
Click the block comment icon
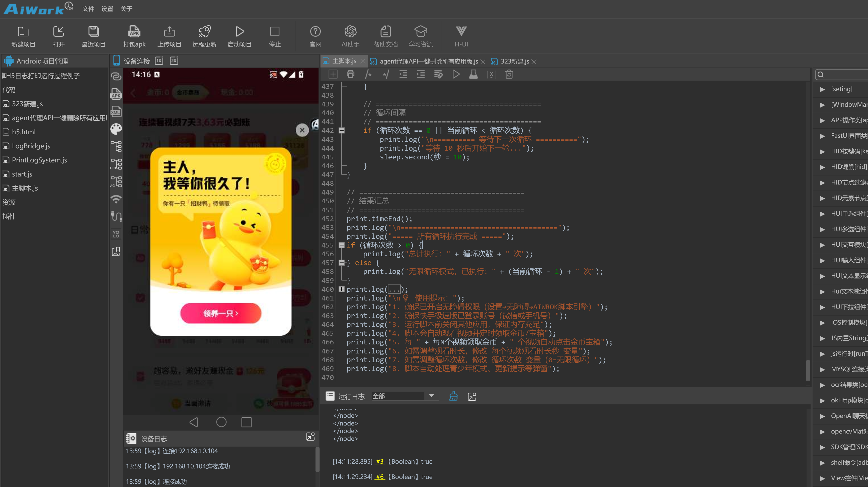368,74
